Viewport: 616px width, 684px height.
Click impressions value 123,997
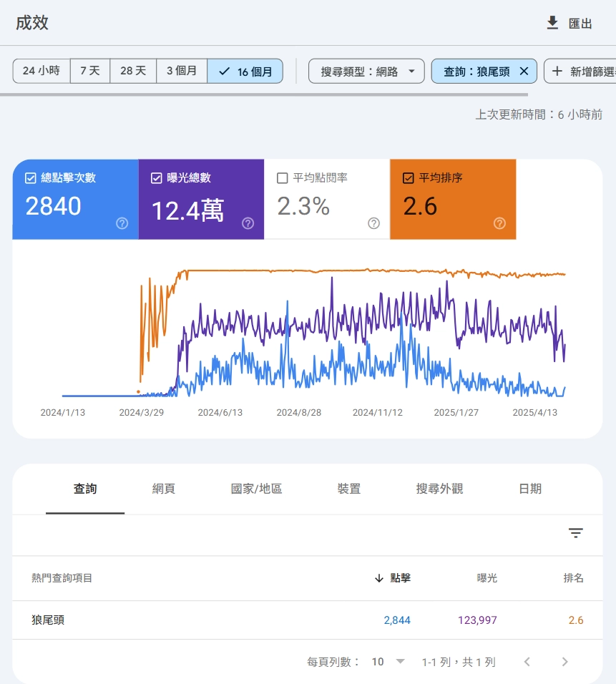[x=477, y=620]
